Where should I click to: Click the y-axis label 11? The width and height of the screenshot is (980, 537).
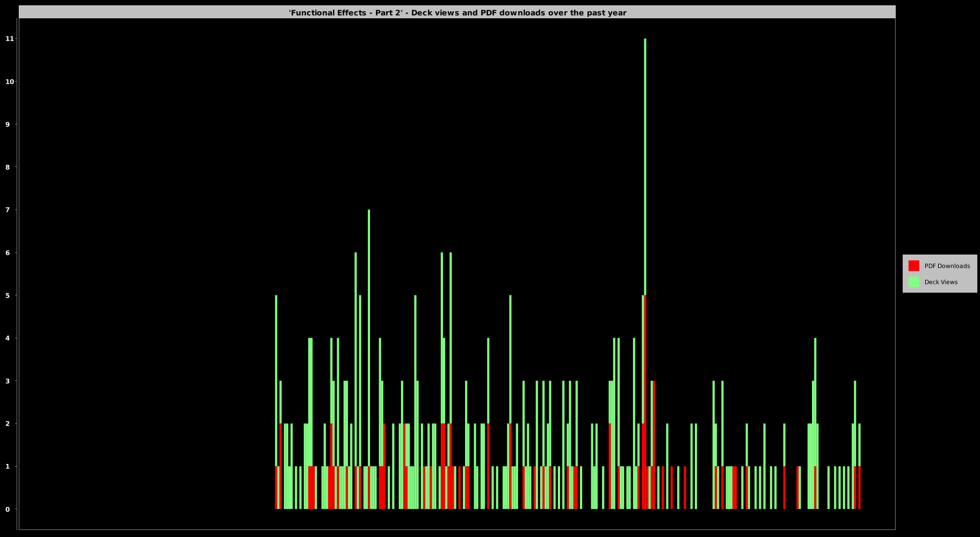click(10, 39)
